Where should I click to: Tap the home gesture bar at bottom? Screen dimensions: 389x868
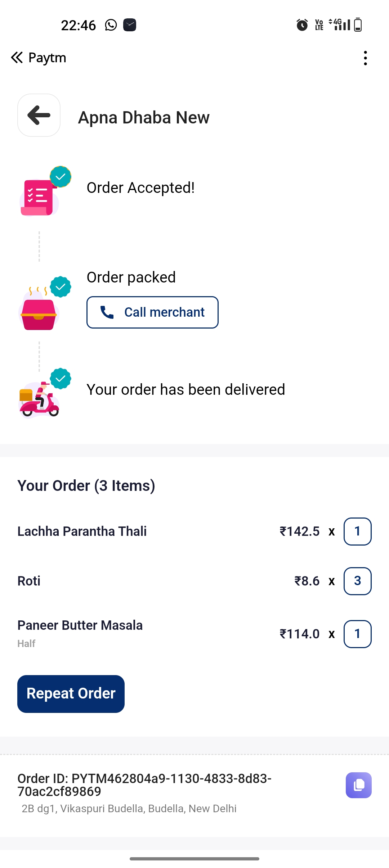click(194, 859)
